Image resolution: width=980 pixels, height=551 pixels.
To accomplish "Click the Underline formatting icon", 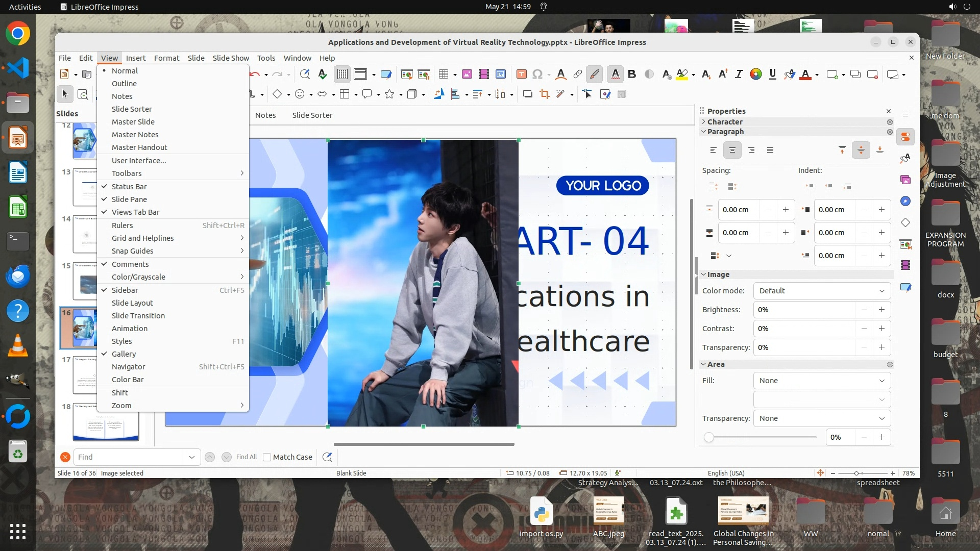I will (772, 74).
